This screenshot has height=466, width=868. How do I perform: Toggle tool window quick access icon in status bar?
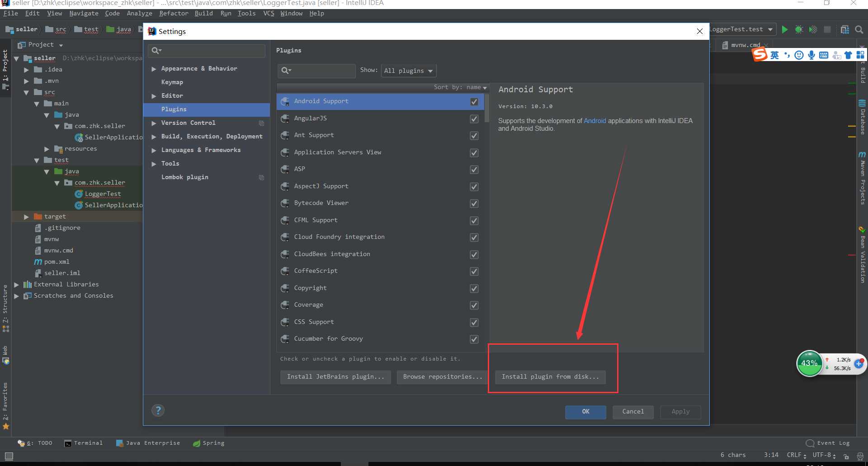[x=9, y=456]
